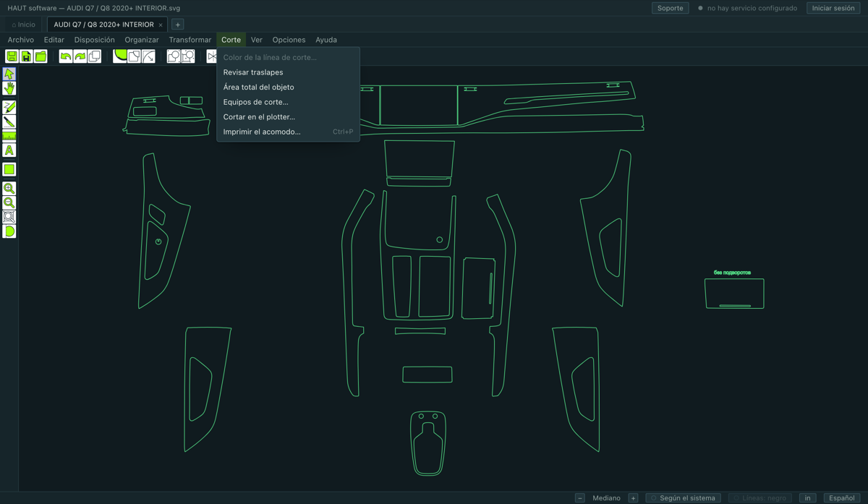Open the Español language selector
Viewport: 868px width, 504px height.
click(841, 497)
